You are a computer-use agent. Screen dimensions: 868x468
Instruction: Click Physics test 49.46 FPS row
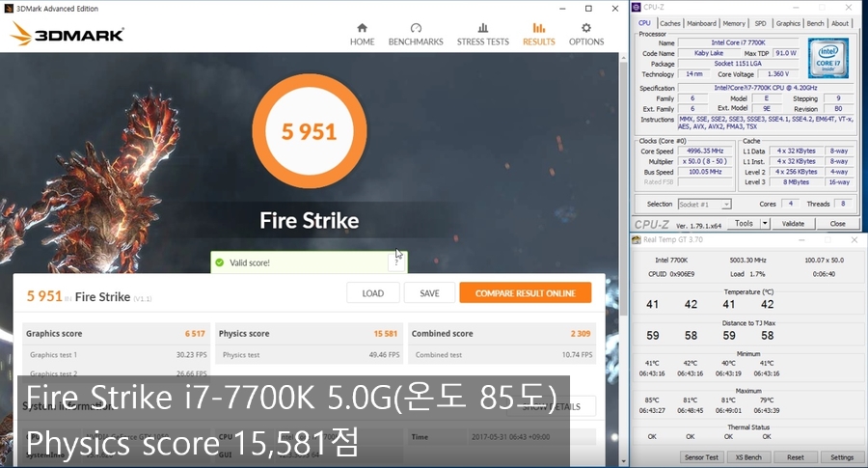click(309, 354)
